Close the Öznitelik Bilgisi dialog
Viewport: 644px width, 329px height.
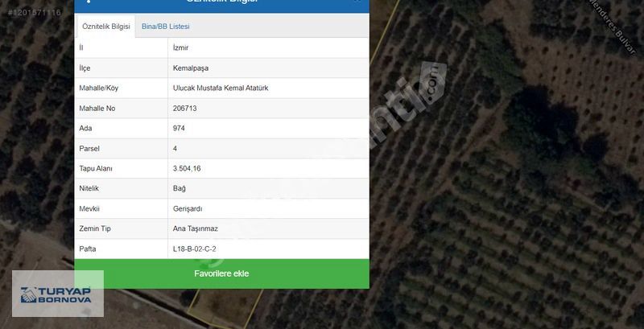click(x=357, y=1)
